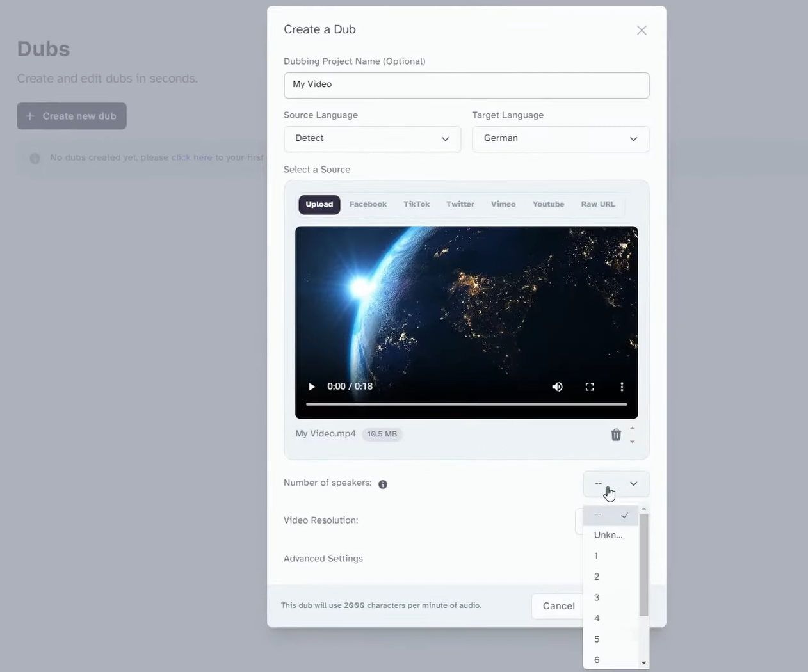
Task: Pick the Unknown speakers option
Action: [x=608, y=535]
